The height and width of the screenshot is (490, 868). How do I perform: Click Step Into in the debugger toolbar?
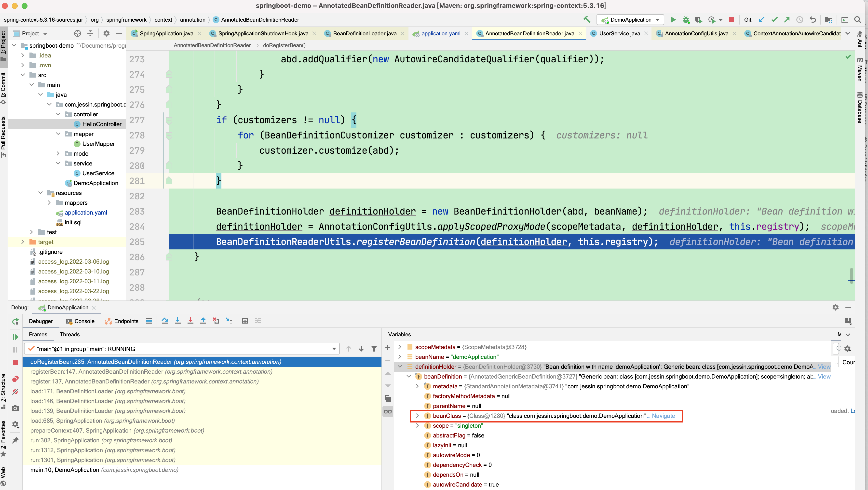[x=177, y=321]
